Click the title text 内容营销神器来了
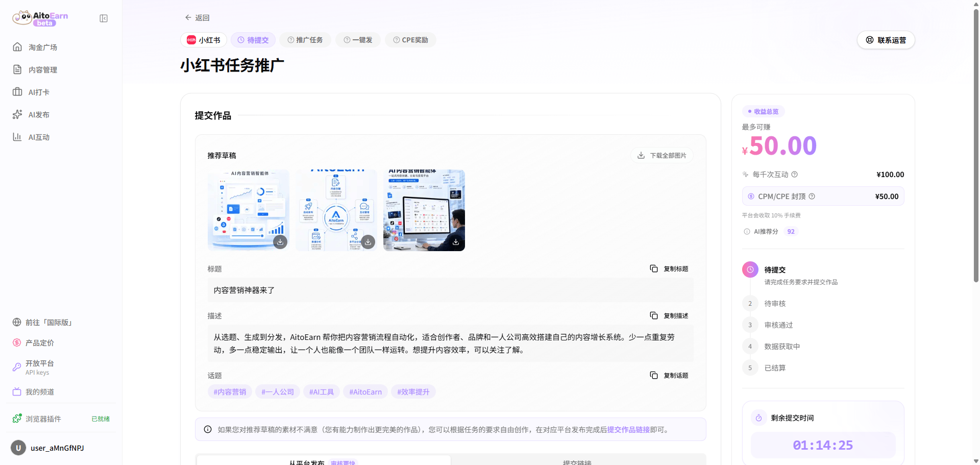Screen dimensions: 980x465 point(244,290)
